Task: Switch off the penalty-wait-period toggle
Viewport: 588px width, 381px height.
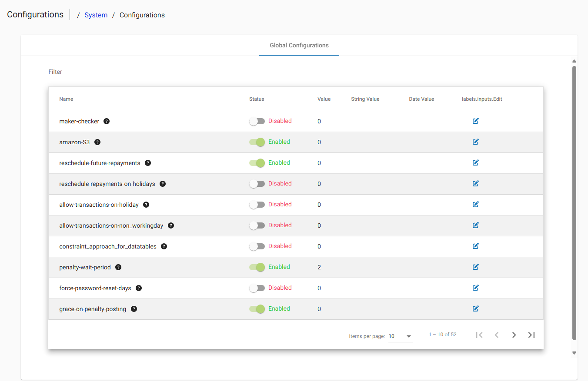Action: click(x=257, y=267)
